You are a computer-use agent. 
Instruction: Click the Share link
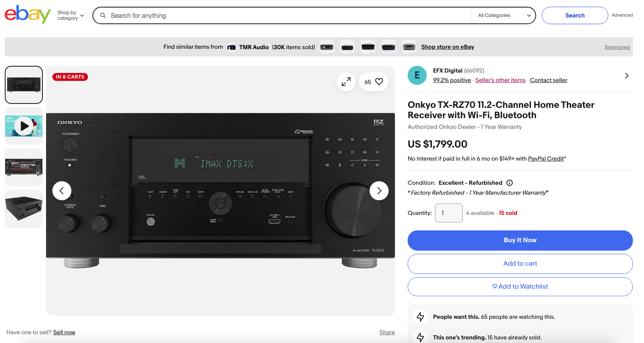click(387, 332)
